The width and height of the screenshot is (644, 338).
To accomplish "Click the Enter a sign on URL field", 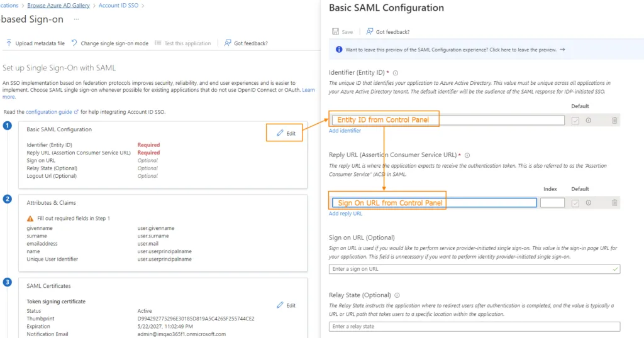I will pyautogui.click(x=474, y=269).
